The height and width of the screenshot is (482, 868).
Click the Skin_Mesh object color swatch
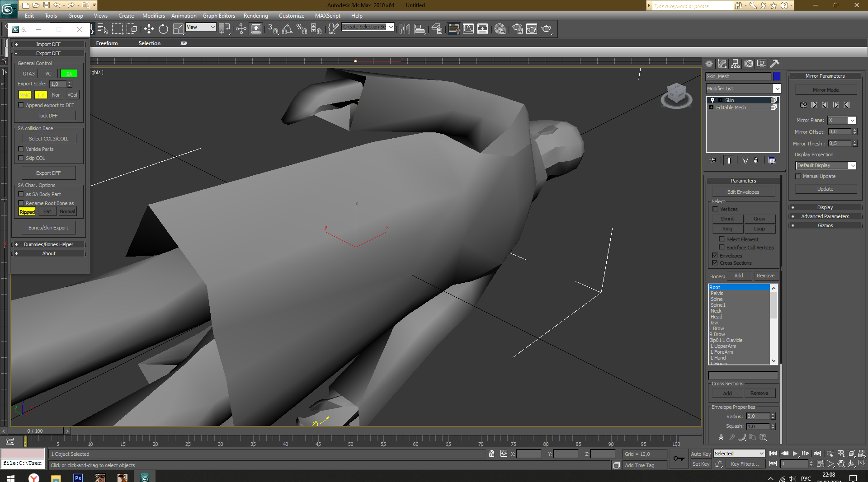777,76
